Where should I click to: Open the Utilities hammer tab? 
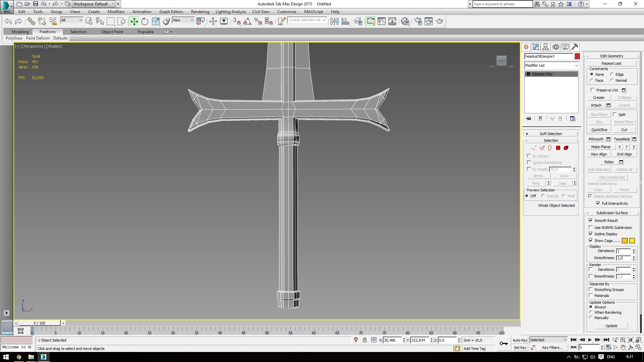[575, 47]
